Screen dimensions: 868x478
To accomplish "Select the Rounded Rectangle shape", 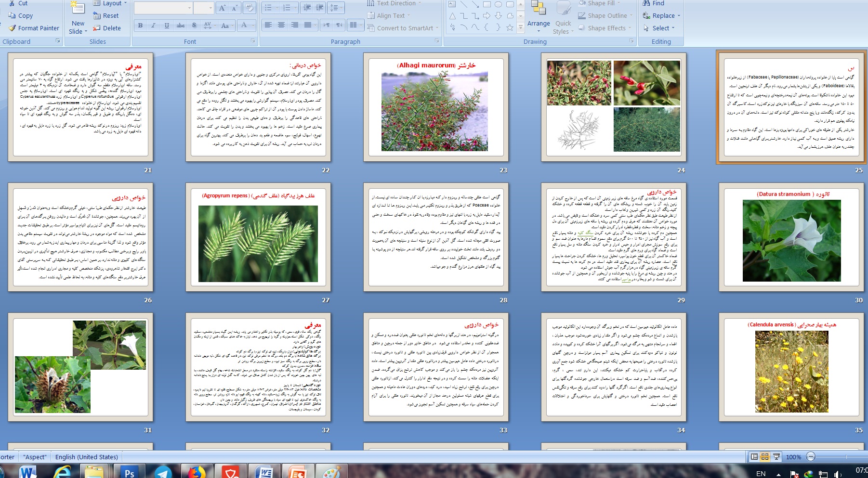I will coord(510,4).
